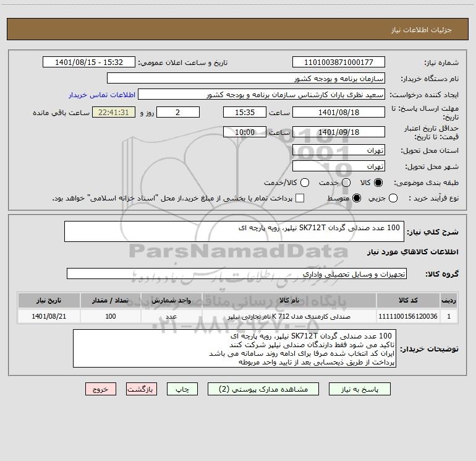Screen dimensions: 476x461
Task: Click remaining time countdown 22:41:31
Action: 114,112
